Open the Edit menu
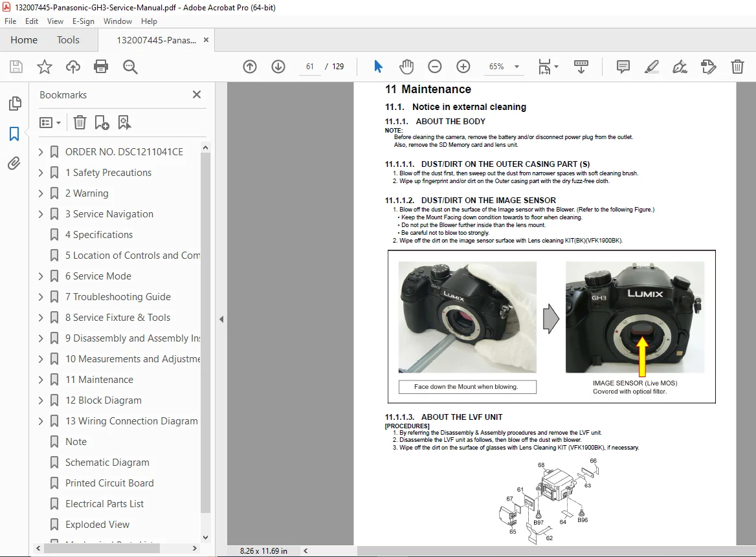The image size is (756, 557). tap(32, 21)
